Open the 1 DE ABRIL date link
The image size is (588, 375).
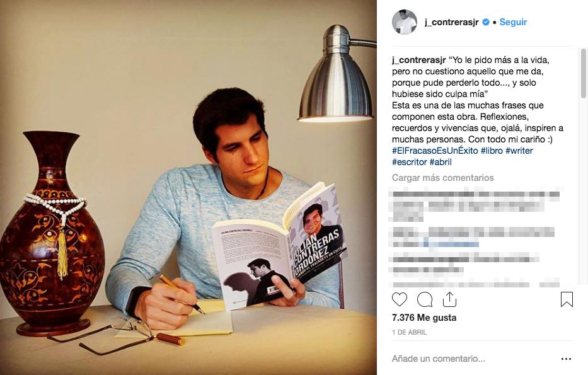pos(409,332)
